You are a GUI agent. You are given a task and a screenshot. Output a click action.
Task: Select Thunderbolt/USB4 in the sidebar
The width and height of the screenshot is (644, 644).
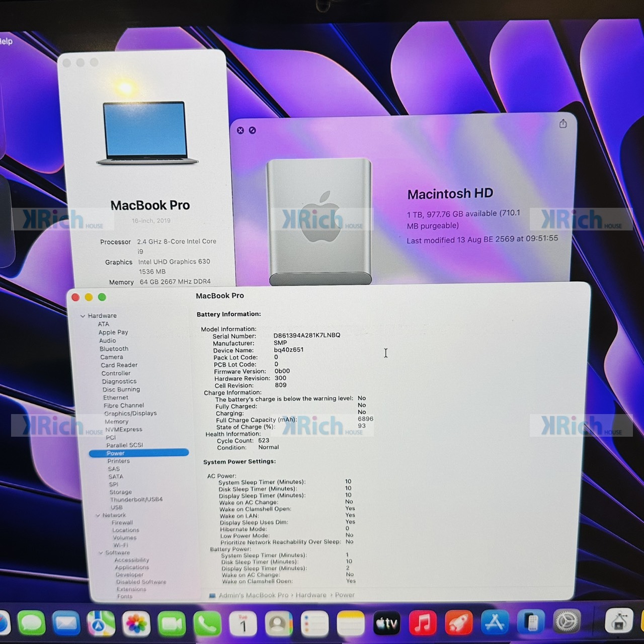tap(136, 500)
